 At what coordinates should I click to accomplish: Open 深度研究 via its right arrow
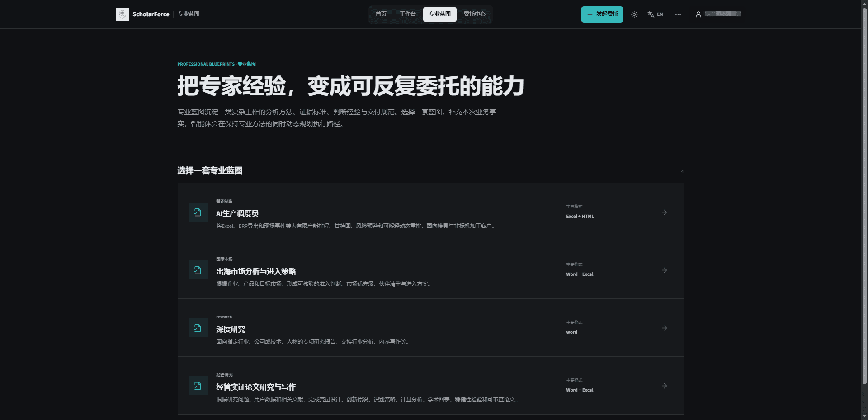[665, 328]
